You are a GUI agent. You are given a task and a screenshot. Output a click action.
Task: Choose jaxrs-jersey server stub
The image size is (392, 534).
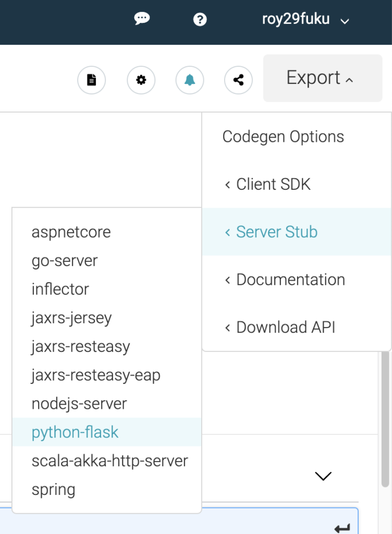coord(107,318)
